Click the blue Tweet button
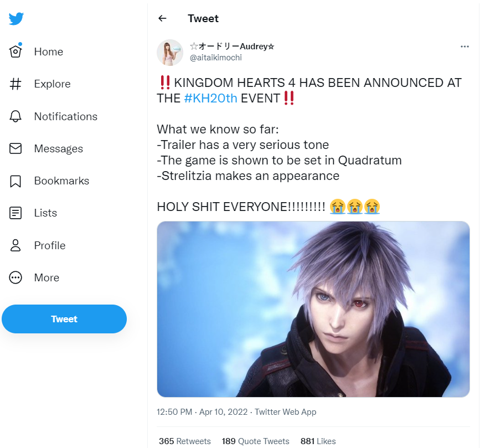 click(x=64, y=319)
